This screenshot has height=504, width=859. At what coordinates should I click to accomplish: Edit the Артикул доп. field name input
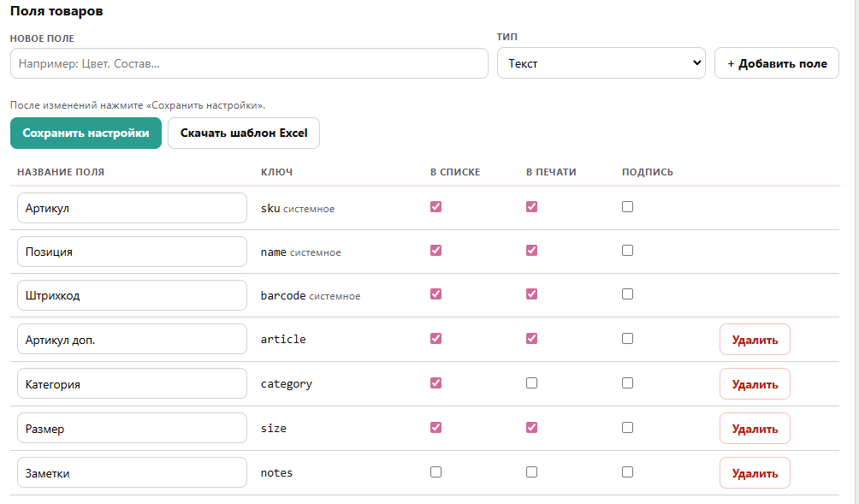(x=132, y=340)
